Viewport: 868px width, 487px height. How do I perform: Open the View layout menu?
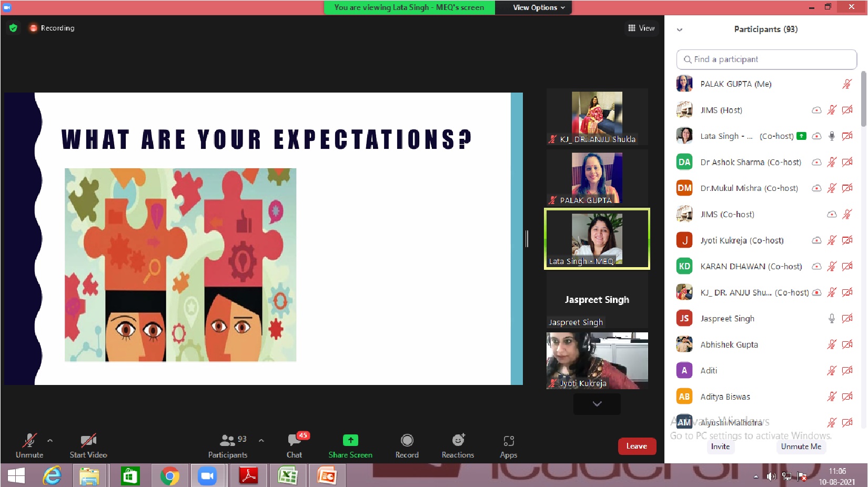pyautogui.click(x=641, y=28)
